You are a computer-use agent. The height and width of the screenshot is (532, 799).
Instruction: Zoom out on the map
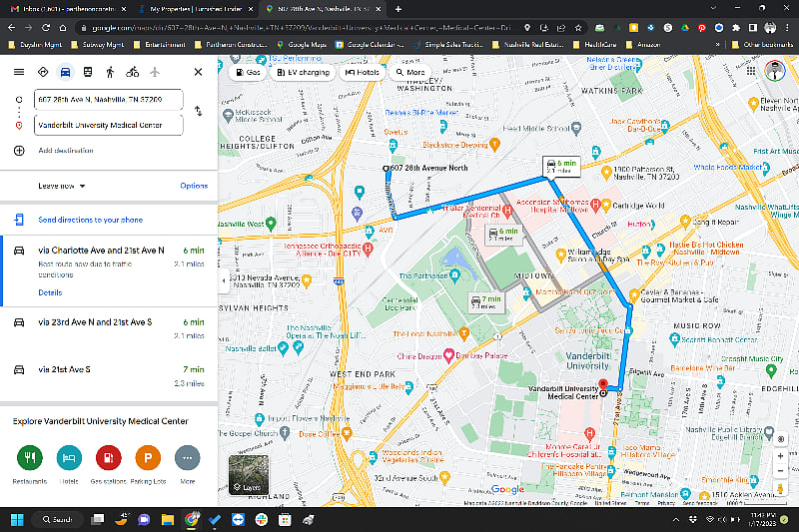tap(780, 471)
